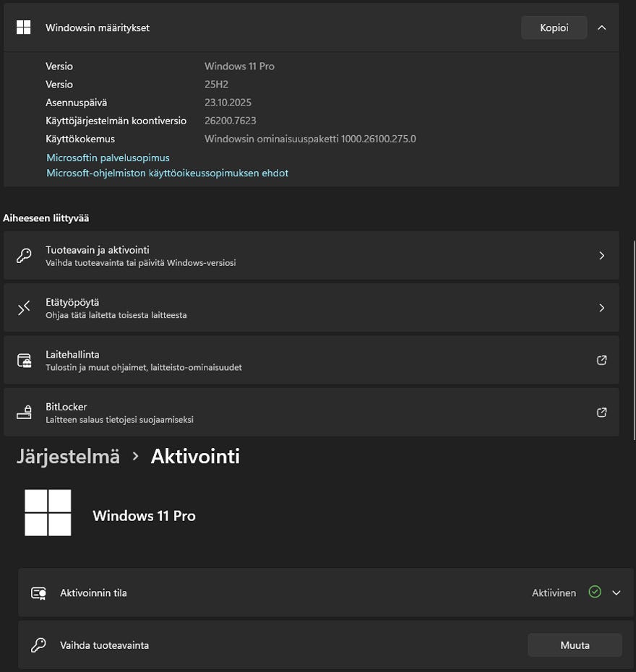The width and height of the screenshot is (636, 672).
Task: Go back to Järjestelmä in the breadcrumb
Action: (68, 457)
